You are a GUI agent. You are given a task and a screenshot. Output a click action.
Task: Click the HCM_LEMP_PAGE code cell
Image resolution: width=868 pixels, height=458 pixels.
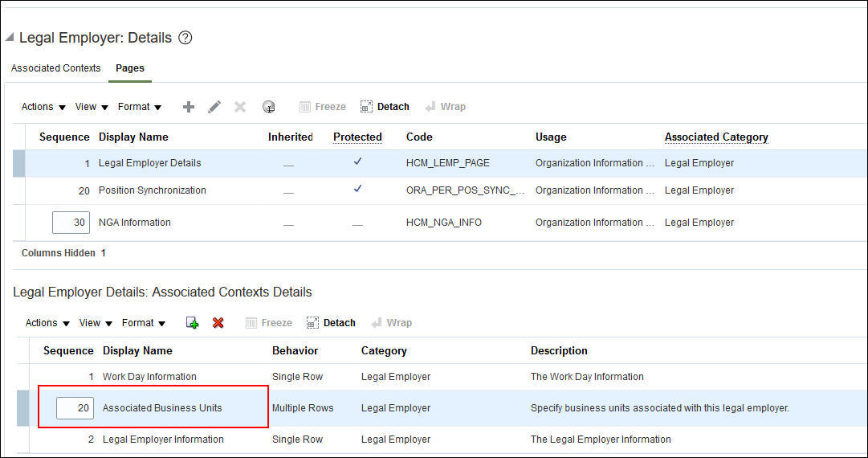448,163
